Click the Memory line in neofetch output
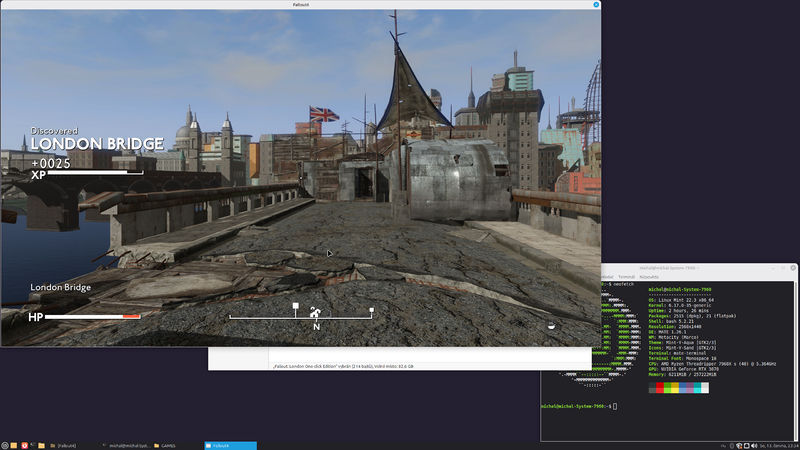The image size is (800, 450). [682, 374]
